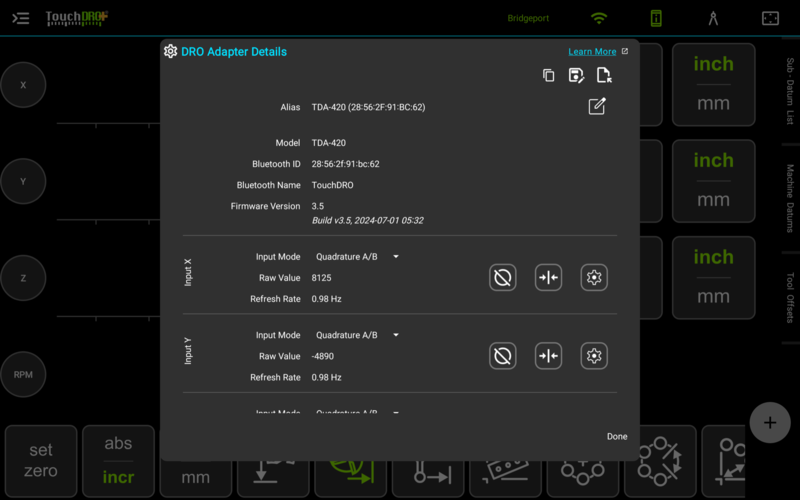800x500 pixels.
Task: Save adapter settings with the disk-pencil icon
Action: (576, 76)
